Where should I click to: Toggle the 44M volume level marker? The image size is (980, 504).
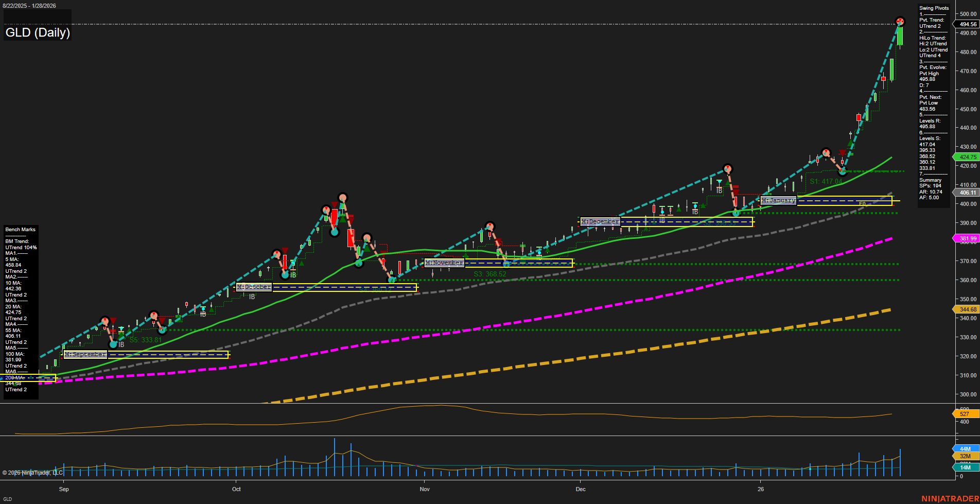(967, 448)
